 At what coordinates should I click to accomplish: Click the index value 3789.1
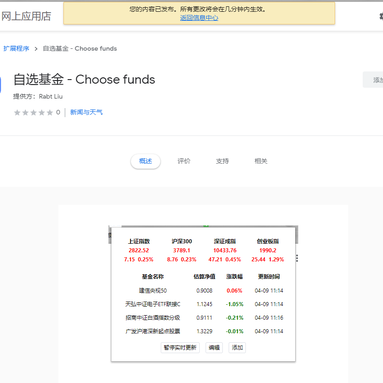click(x=182, y=250)
